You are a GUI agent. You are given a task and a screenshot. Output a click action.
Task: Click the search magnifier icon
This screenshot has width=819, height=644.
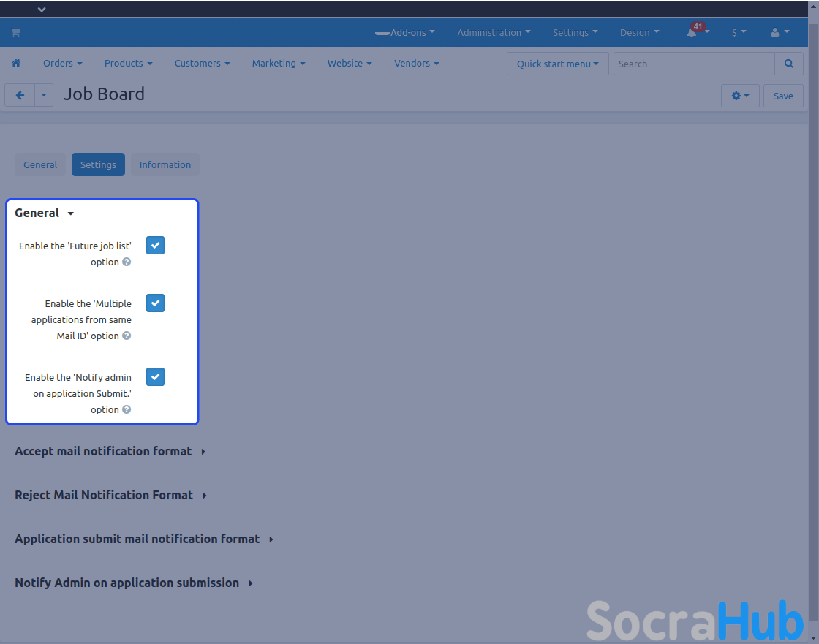[788, 64]
